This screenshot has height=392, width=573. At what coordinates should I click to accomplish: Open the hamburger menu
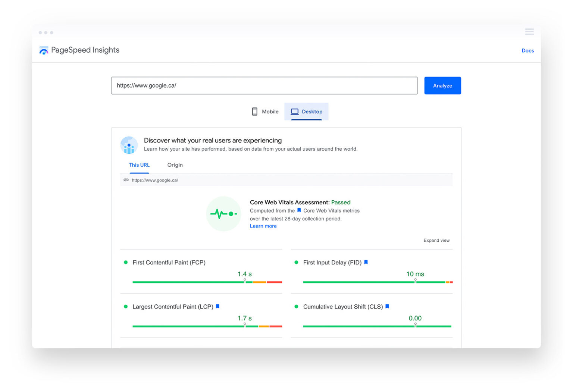[529, 31]
